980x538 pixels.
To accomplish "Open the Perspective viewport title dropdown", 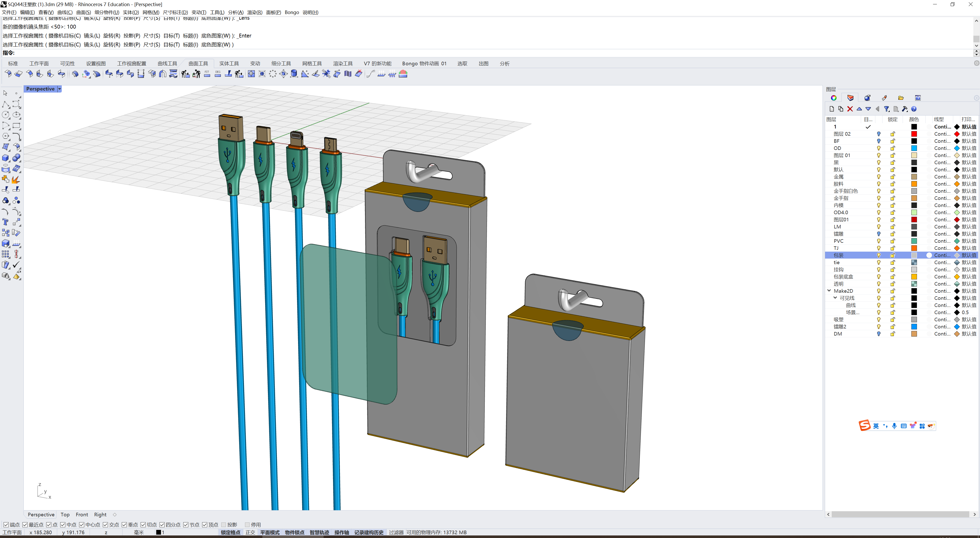I will tap(59, 88).
